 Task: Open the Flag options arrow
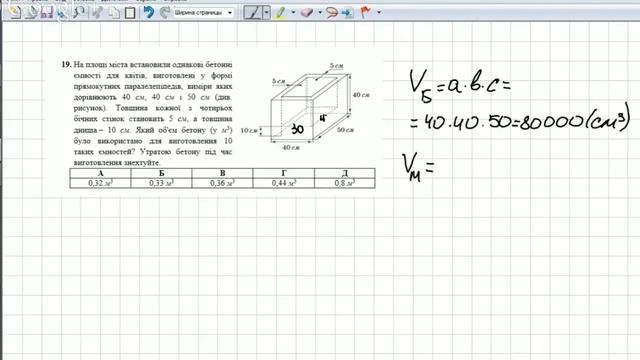[379, 13]
